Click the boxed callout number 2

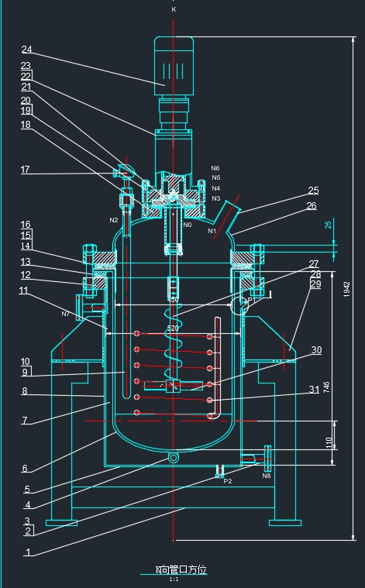[x=28, y=531]
